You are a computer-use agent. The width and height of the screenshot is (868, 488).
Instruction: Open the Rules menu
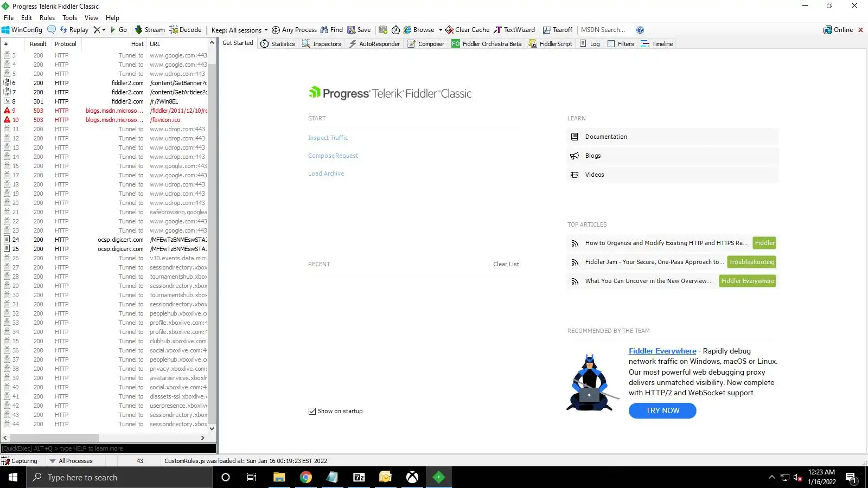[x=47, y=18]
